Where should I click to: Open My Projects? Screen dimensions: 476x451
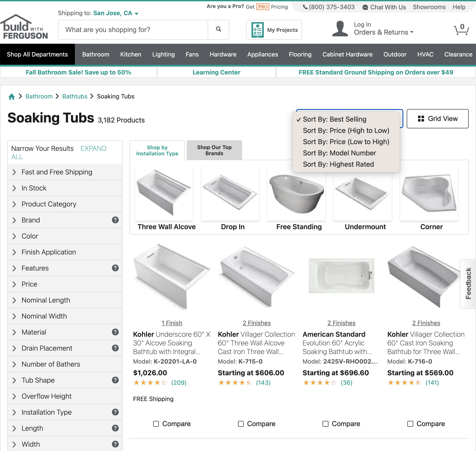274,30
